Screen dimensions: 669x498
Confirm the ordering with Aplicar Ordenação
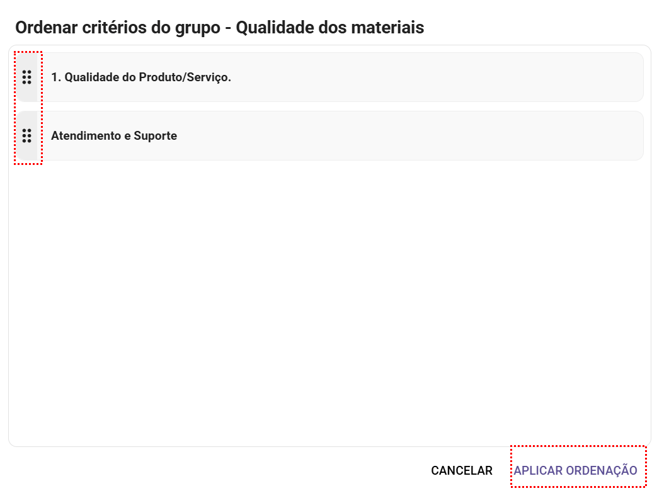pos(575,470)
